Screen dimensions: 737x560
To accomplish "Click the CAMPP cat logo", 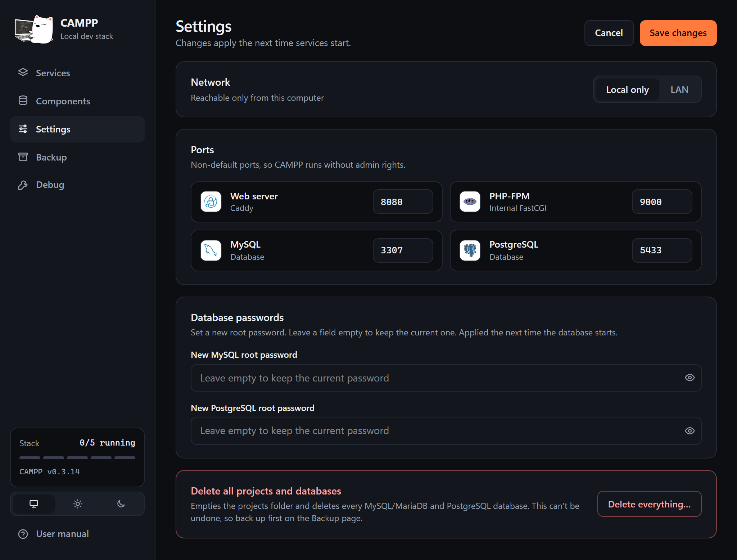I will pos(34,29).
